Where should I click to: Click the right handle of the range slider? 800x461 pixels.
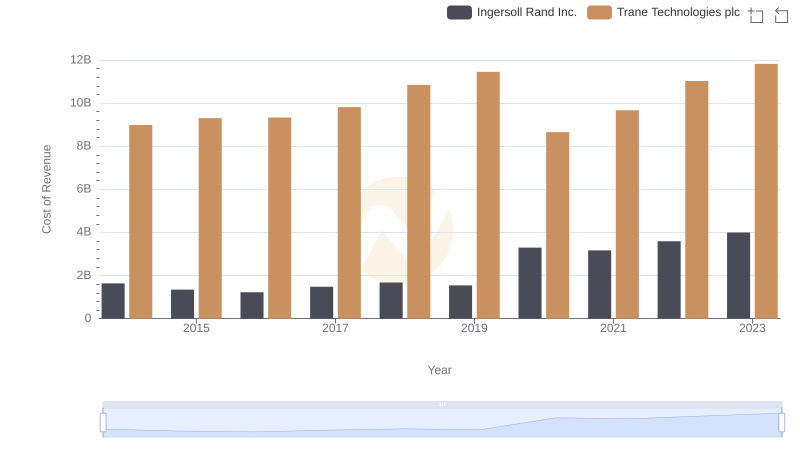782,423
